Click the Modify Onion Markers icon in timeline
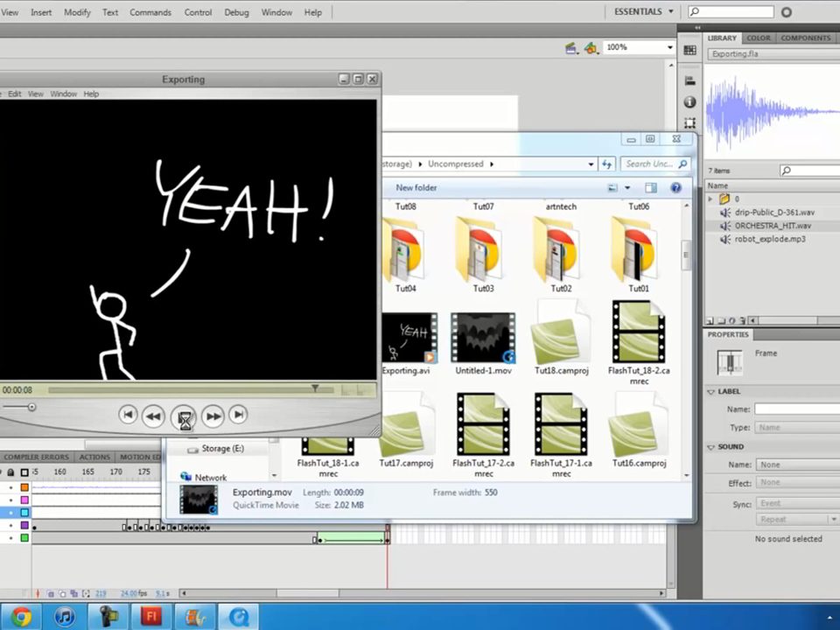The image size is (840, 630). coord(86,593)
